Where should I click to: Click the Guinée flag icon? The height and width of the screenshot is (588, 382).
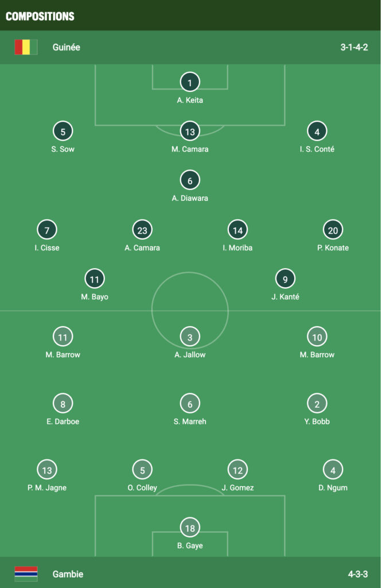point(26,47)
